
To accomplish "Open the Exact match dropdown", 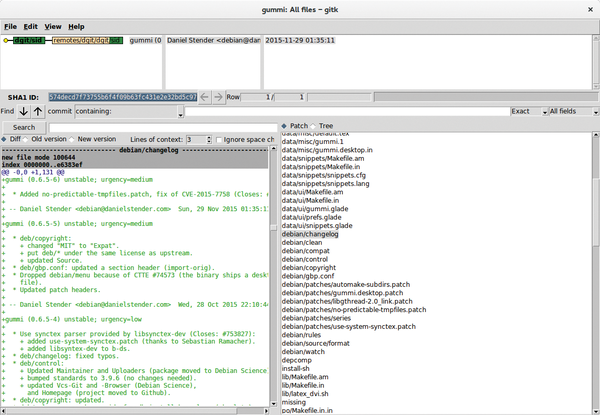I will [x=529, y=111].
